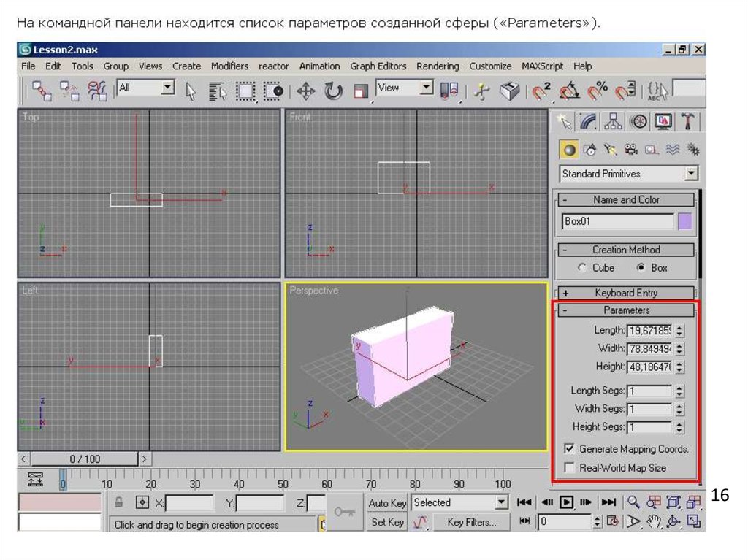Open Key Filters... dialog
Image resolution: width=748 pixels, height=560 pixels.
coord(471,522)
